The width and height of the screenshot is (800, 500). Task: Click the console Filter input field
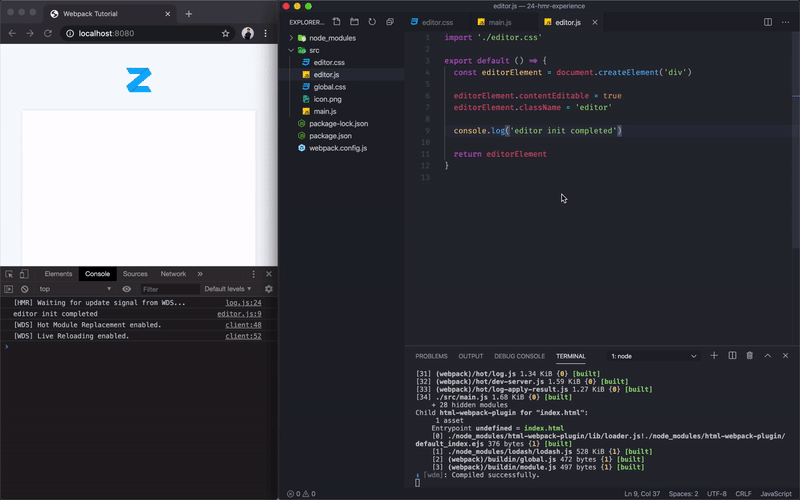[168, 289]
